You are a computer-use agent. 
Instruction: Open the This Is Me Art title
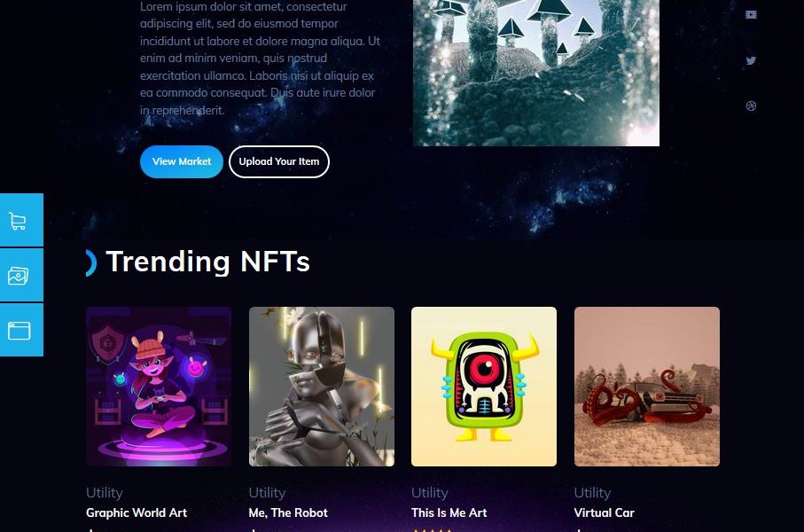(x=449, y=512)
